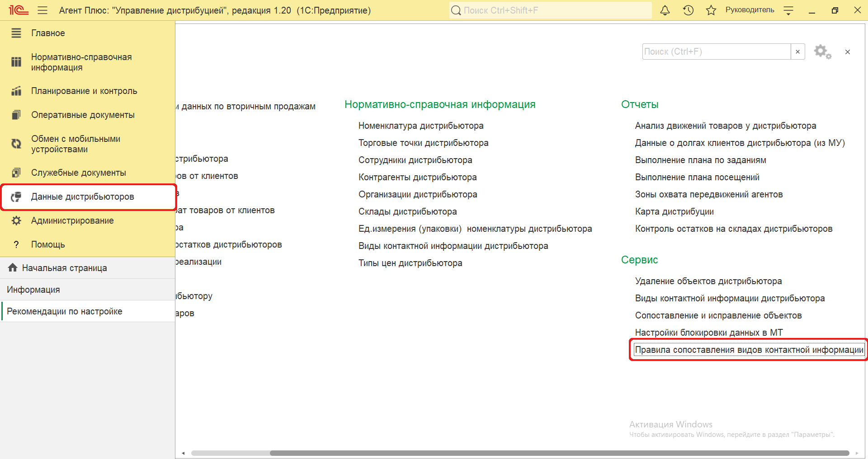Image resolution: width=868 pixels, height=459 pixels.
Task: Open Контроль остатков на складах дистрибьюторов
Action: click(x=733, y=229)
